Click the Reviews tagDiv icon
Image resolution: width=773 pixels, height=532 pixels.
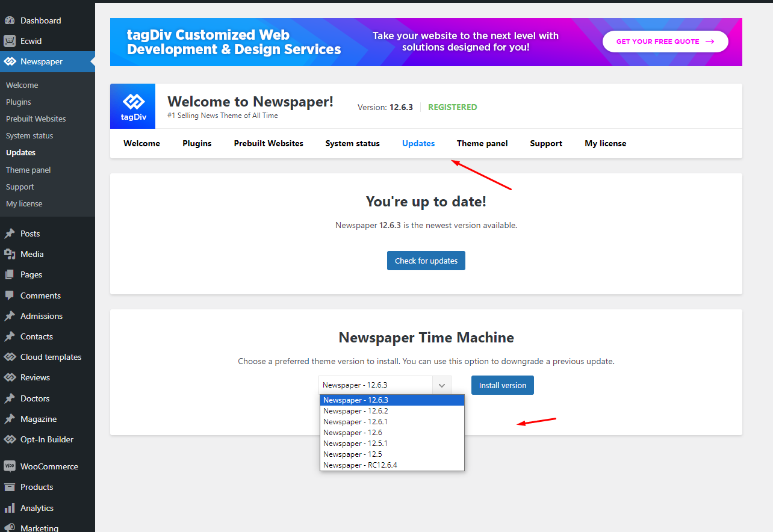coord(10,377)
